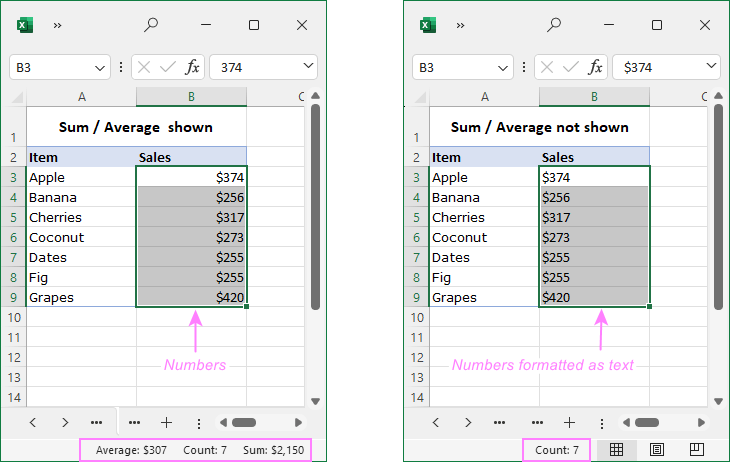Go to previous sheet in left window

tap(33, 423)
